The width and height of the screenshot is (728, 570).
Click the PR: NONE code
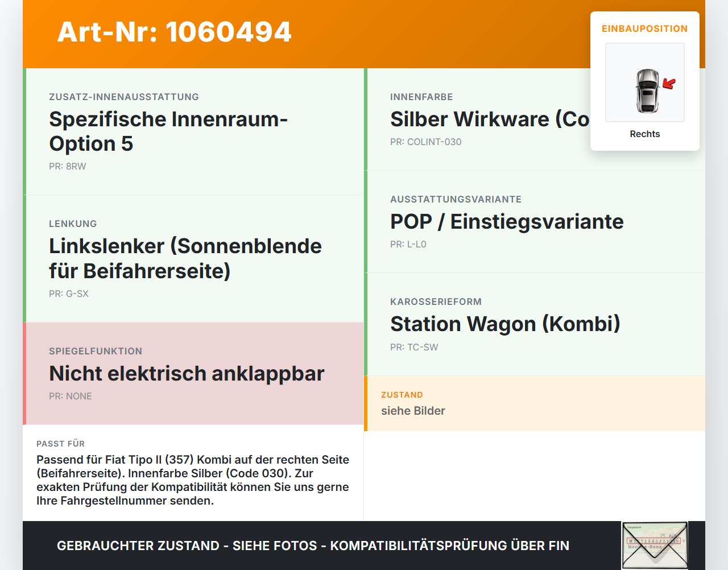coord(71,396)
